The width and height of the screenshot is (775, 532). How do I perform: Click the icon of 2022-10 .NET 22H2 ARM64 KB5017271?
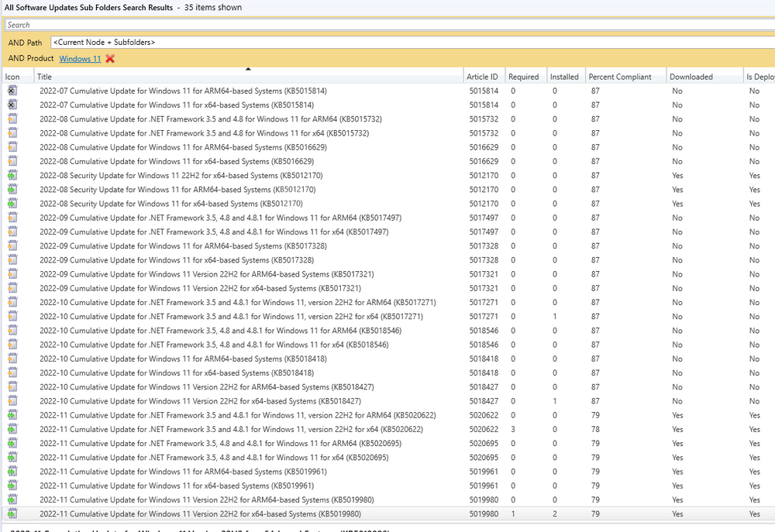point(12,302)
